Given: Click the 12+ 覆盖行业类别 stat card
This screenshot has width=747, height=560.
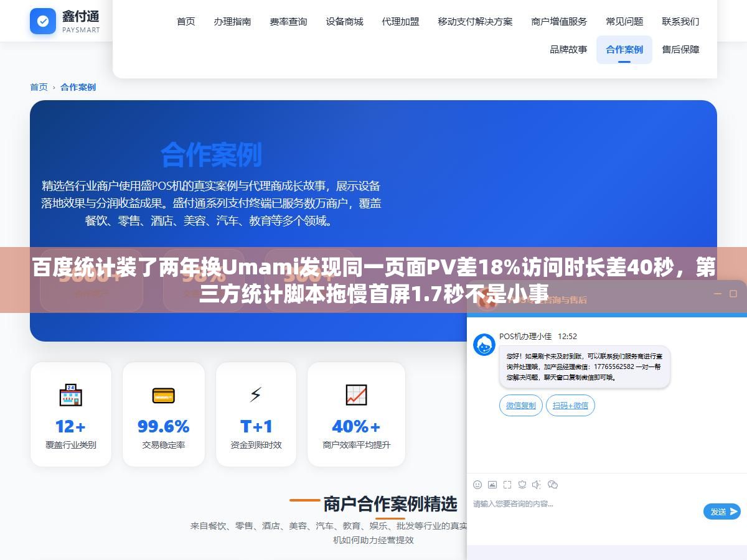Looking at the screenshot, I should click(71, 414).
